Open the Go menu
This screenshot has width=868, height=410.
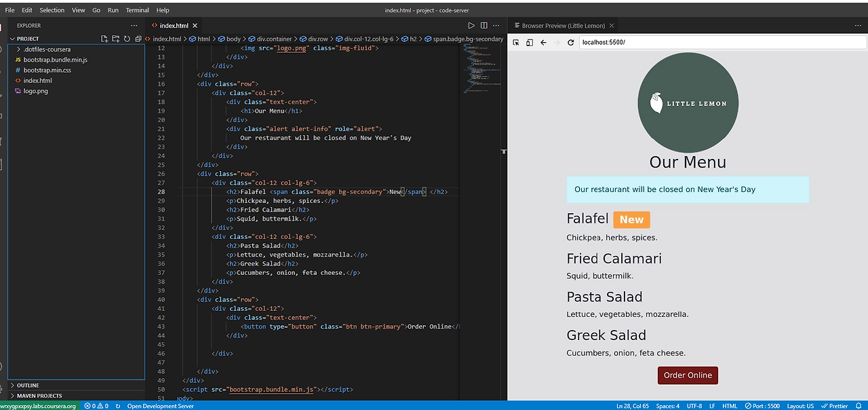click(96, 10)
